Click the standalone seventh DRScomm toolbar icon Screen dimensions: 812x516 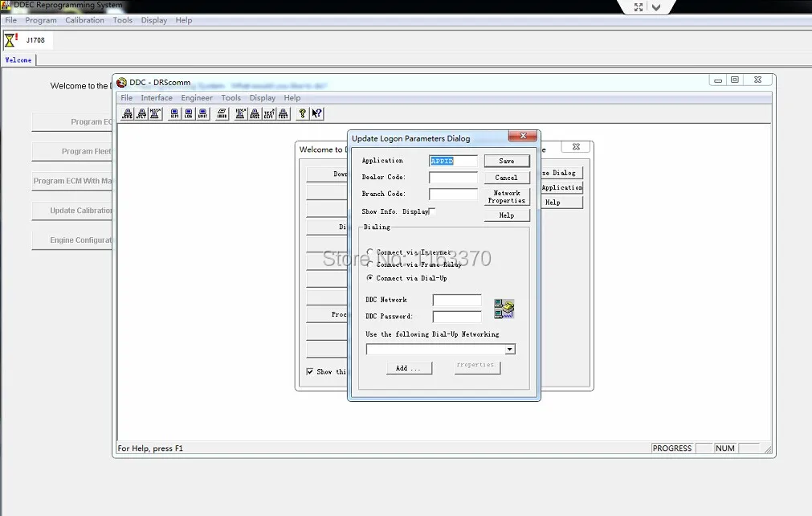(x=222, y=114)
